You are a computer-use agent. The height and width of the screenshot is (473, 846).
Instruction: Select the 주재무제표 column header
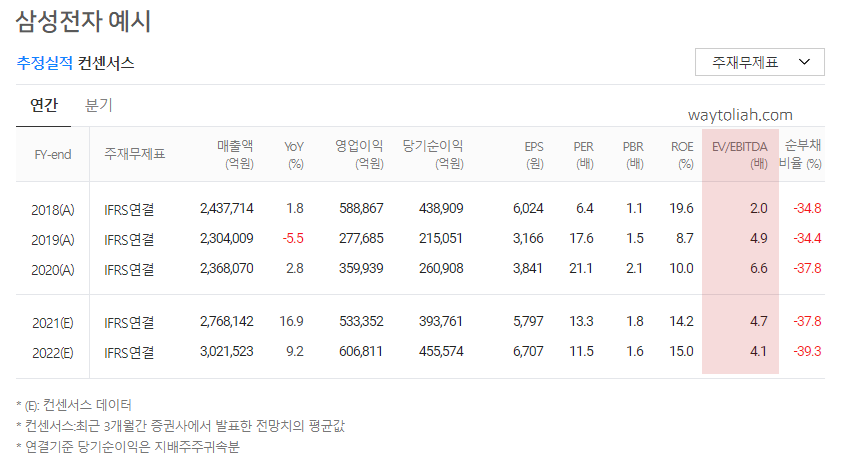[x=134, y=154]
